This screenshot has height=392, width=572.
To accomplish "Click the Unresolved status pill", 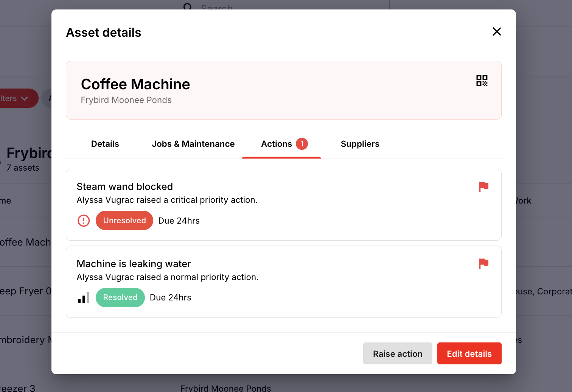I will pos(124,221).
